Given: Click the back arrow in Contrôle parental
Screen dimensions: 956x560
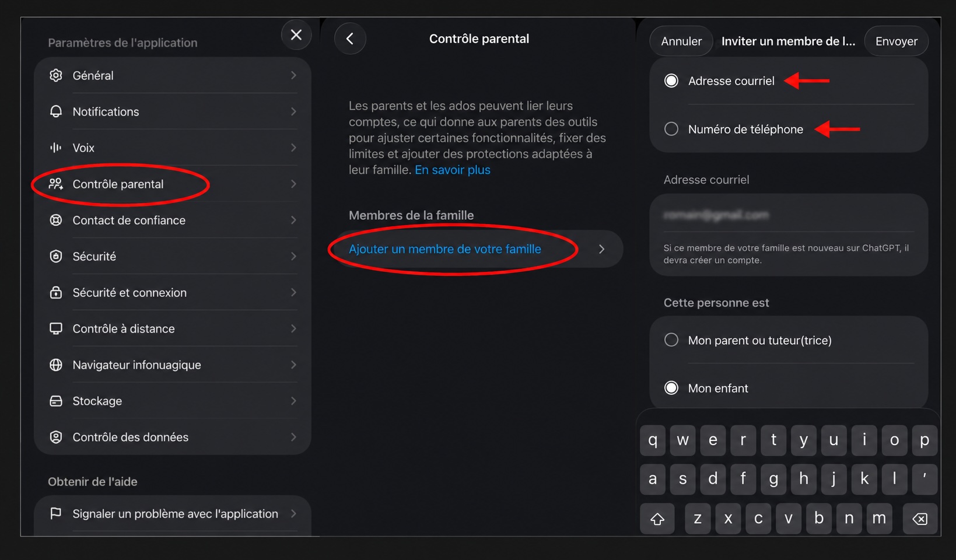Looking at the screenshot, I should coord(350,38).
